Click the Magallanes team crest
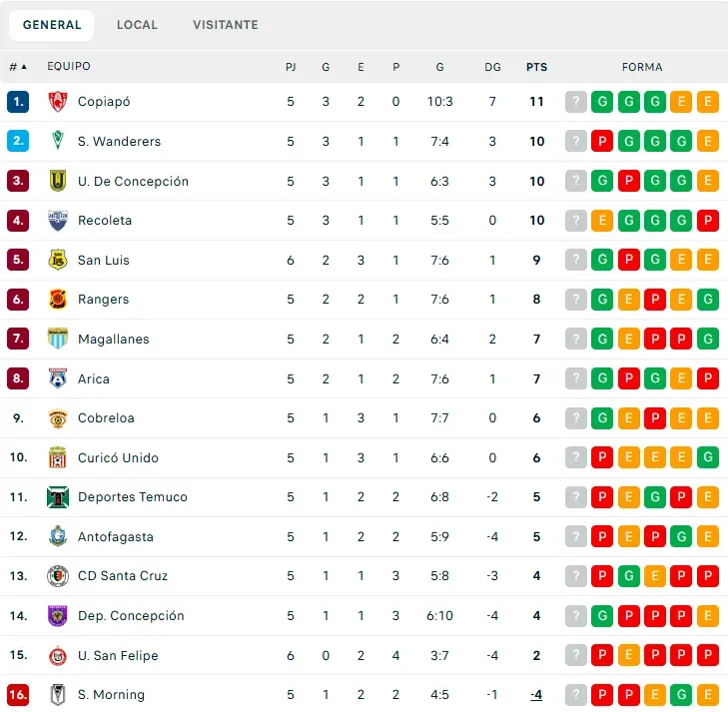The image size is (728, 712). [58, 340]
